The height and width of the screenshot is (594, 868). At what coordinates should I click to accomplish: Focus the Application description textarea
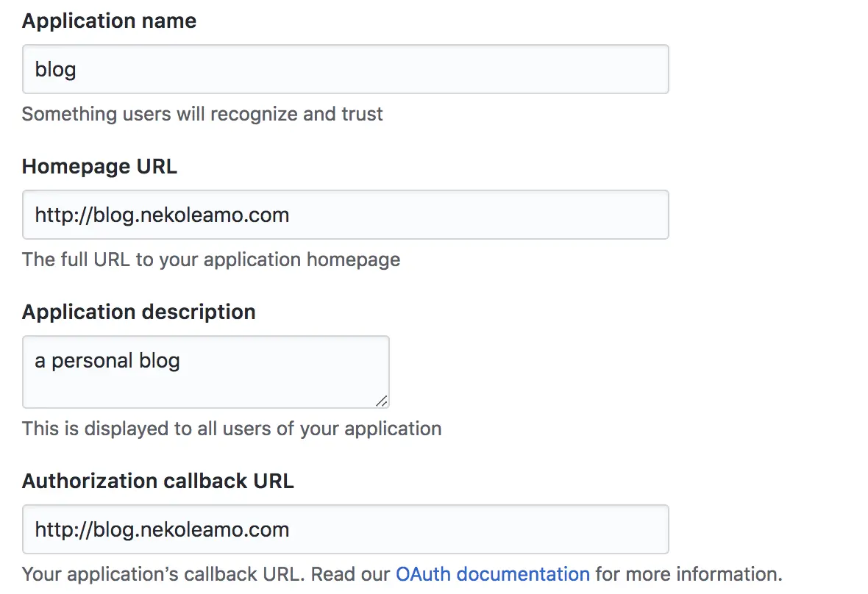[206, 372]
